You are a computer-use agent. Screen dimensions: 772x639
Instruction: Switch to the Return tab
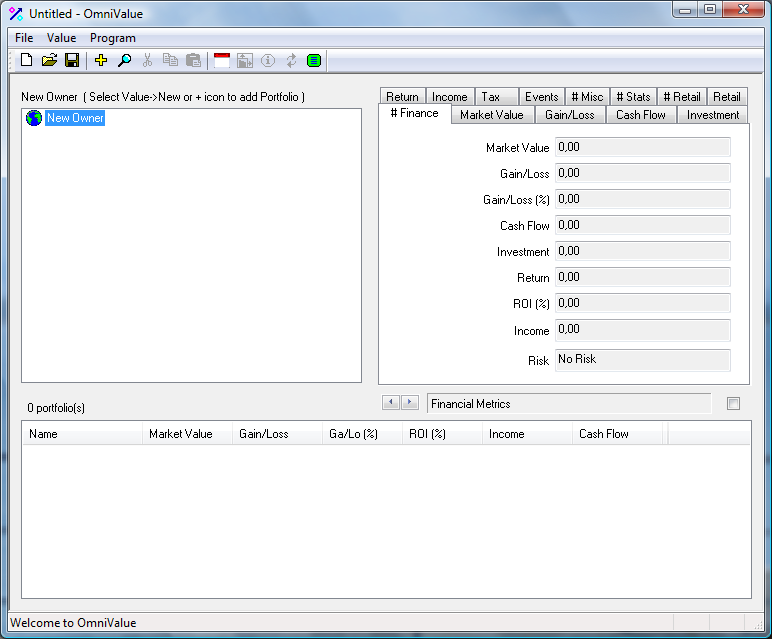402,96
